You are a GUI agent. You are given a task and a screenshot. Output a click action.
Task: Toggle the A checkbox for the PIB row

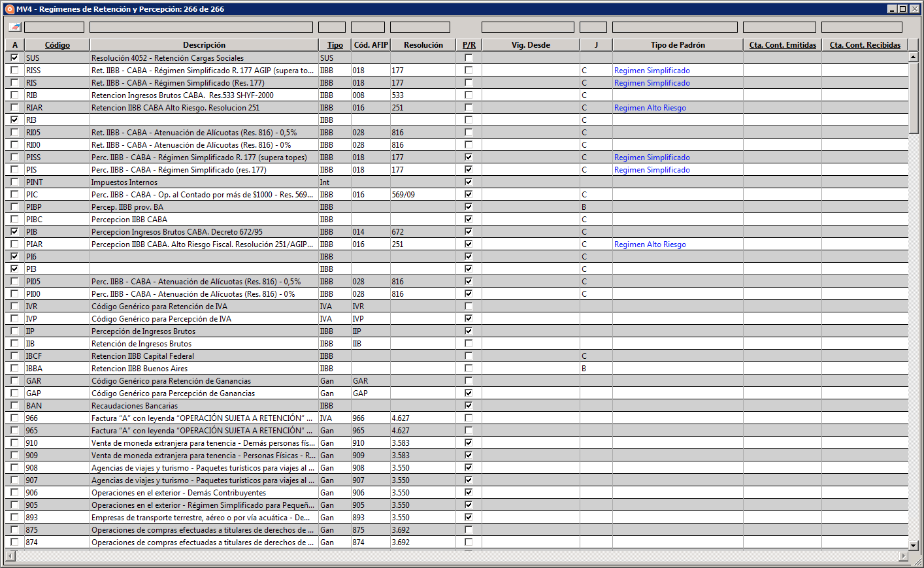[14, 231]
